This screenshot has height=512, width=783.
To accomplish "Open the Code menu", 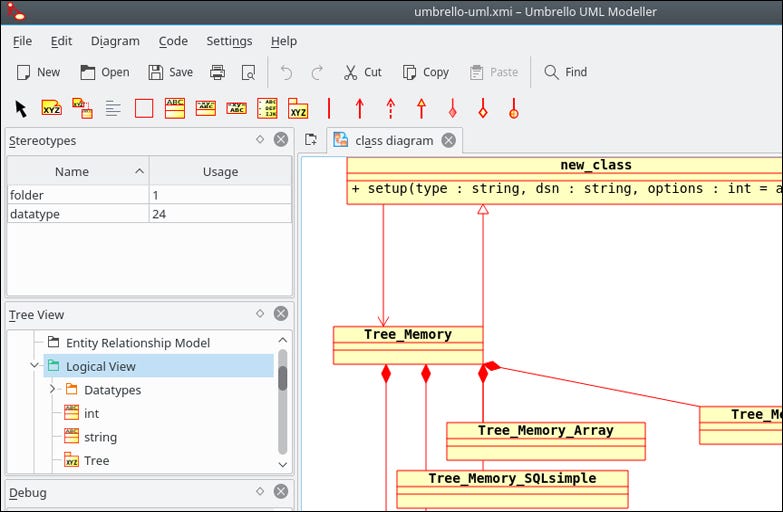I will (173, 41).
